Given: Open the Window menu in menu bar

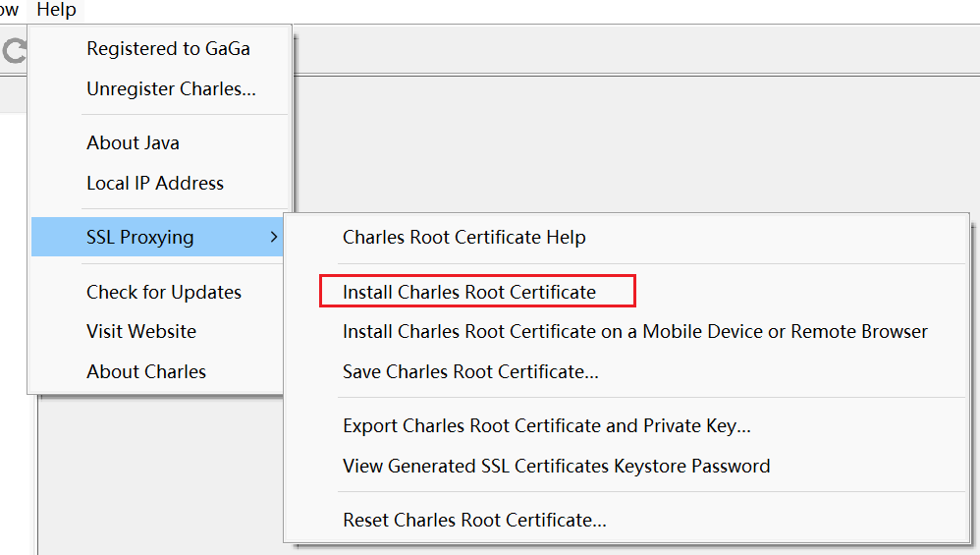Looking at the screenshot, I should [9, 10].
